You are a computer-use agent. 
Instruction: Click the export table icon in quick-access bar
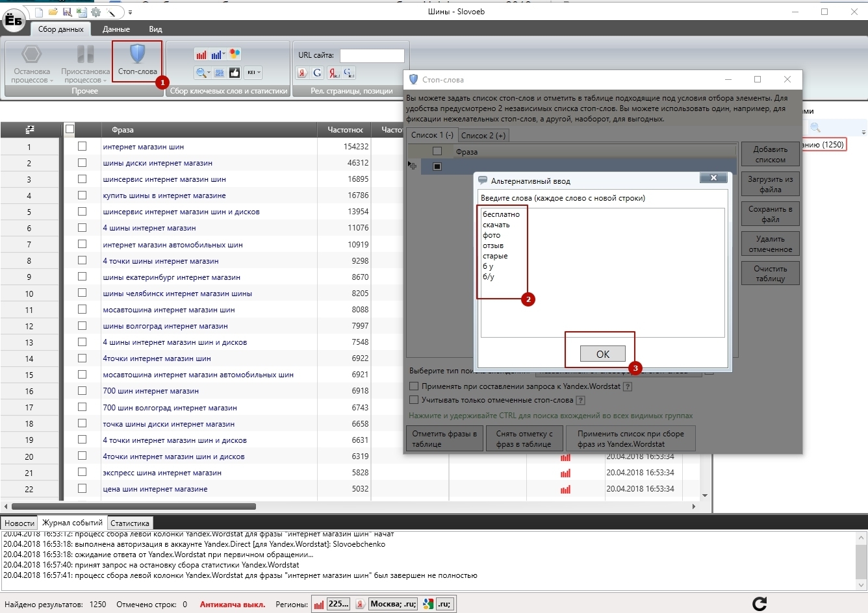[x=81, y=12]
